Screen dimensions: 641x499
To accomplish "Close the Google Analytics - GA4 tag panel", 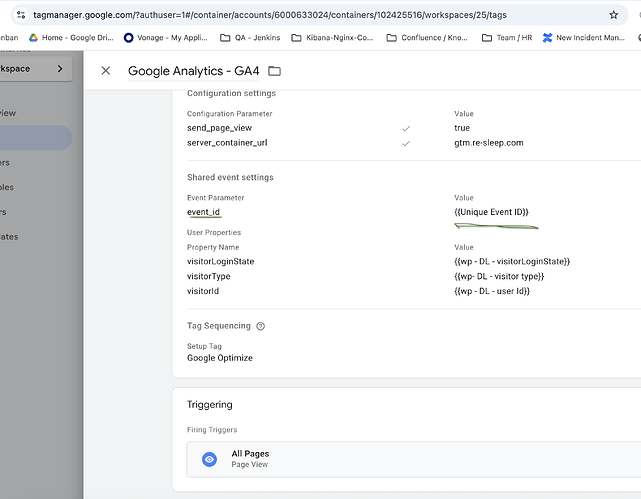I will tap(105, 71).
